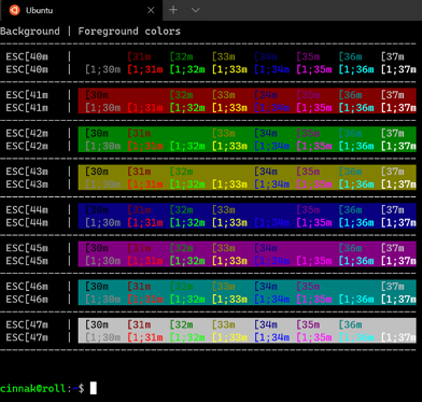Click the block cursor after the $ prompt
Screen dimensions: 422x402
(94, 388)
